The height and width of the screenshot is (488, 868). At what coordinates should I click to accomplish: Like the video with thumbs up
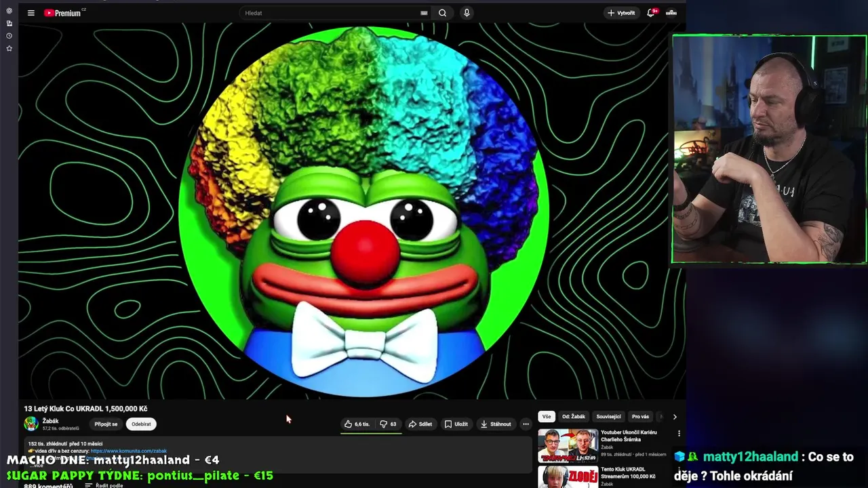tap(357, 424)
